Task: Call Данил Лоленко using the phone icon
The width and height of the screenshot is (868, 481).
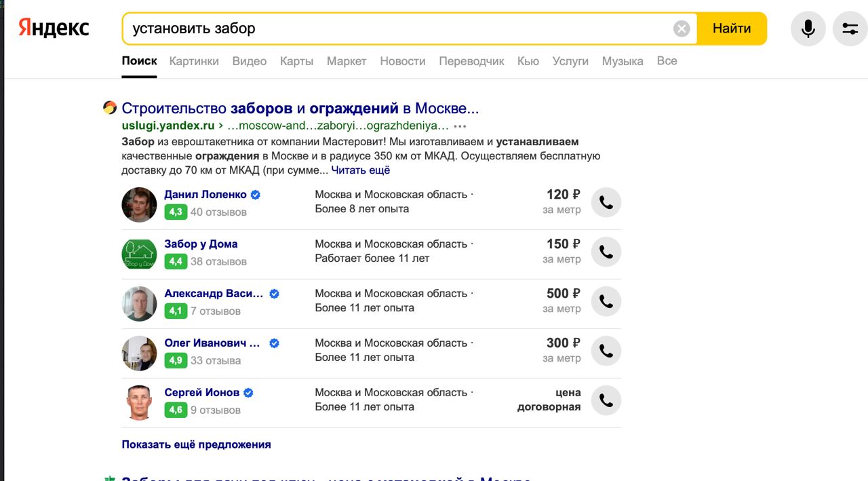Action: [x=606, y=203]
